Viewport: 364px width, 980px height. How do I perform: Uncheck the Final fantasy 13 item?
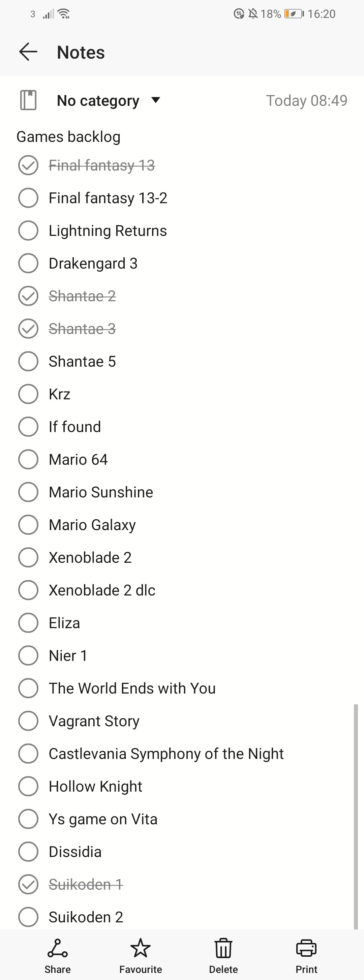tap(28, 165)
